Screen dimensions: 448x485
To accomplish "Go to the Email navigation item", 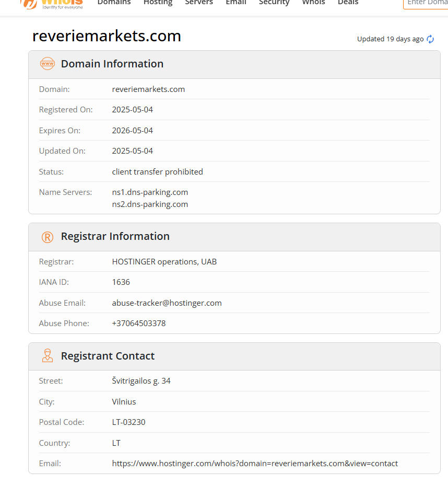I will point(235,3).
